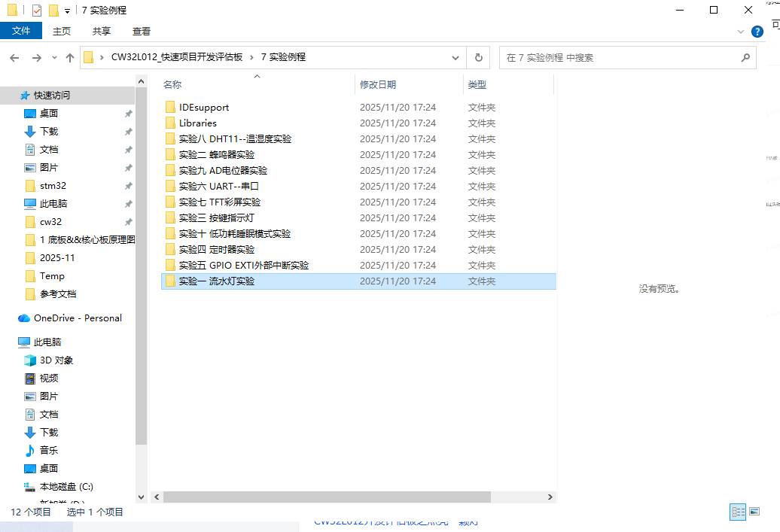The image size is (780, 532).
Task: Click the up arrow to go to parent folder
Action: (70, 57)
